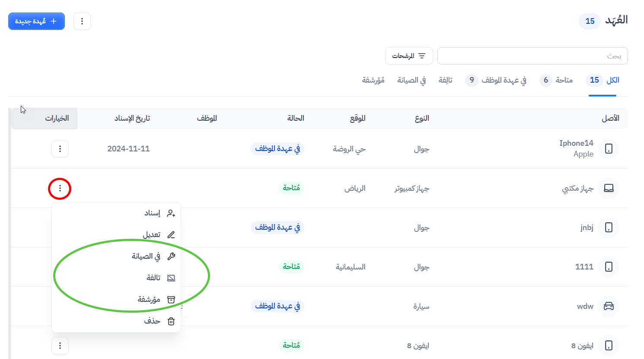Click the phone icon beside ايفون 8
The image size is (644, 359).
pyautogui.click(x=609, y=346)
